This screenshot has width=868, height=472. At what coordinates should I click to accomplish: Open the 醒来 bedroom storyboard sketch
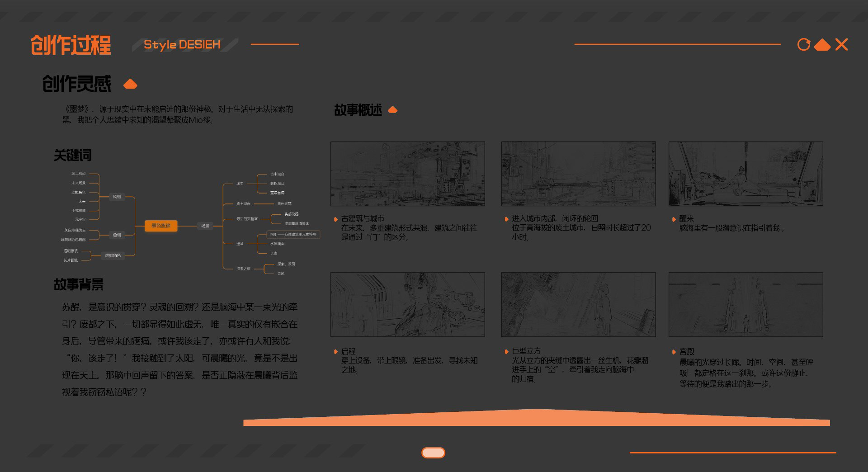[x=745, y=174]
